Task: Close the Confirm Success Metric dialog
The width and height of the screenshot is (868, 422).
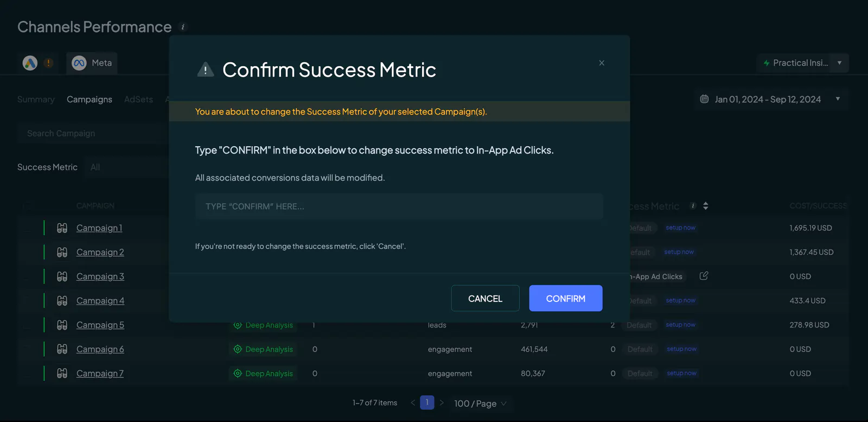Action: pos(602,63)
